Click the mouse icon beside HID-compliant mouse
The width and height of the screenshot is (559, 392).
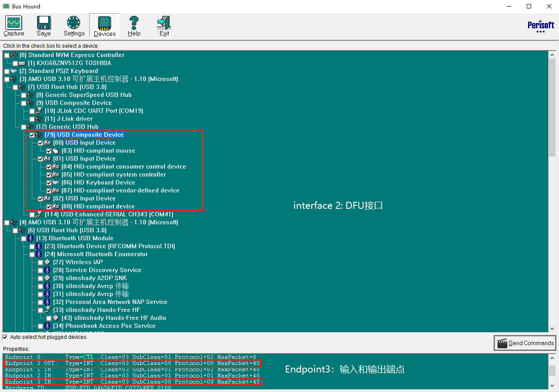tap(56, 150)
